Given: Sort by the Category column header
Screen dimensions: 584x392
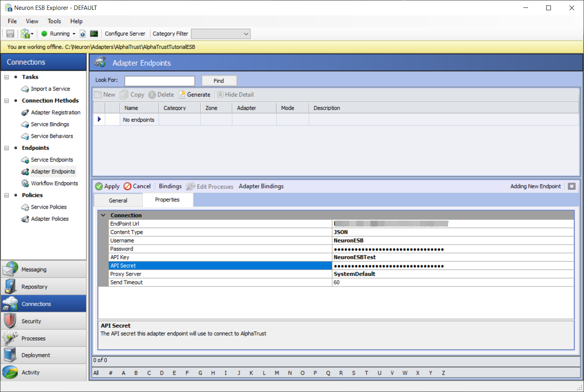Looking at the screenshot, I should tap(180, 108).
